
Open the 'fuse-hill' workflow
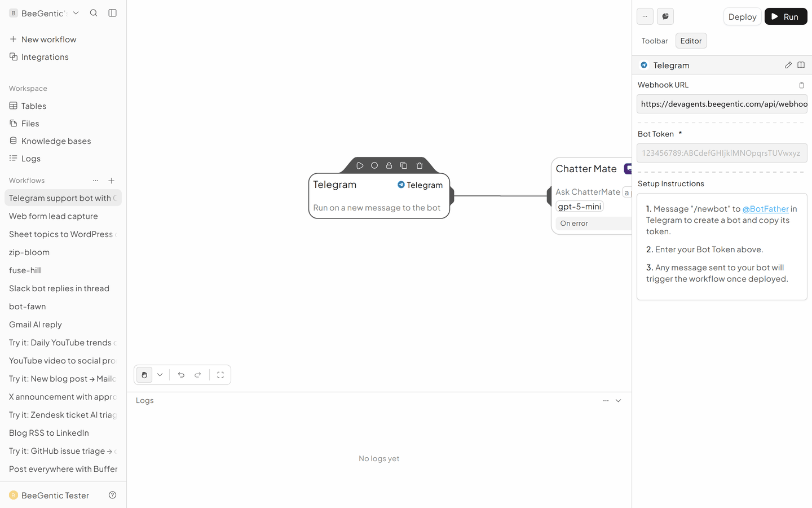pyautogui.click(x=63, y=270)
